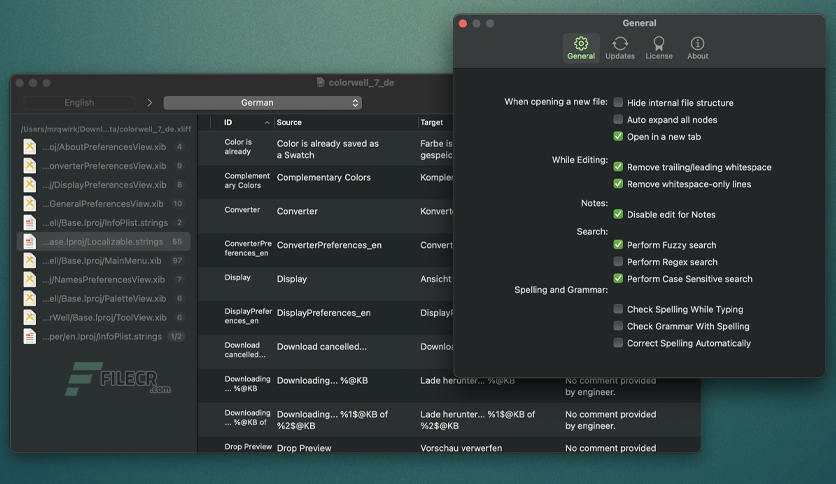Select source cell 'ConverterPreferences_en'
Screen dimensions: 836x484
(x=329, y=245)
